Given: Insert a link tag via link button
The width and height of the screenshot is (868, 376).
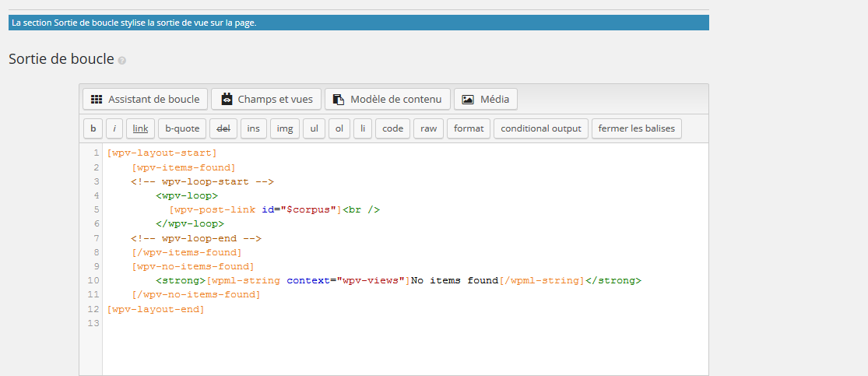Looking at the screenshot, I should (x=141, y=128).
